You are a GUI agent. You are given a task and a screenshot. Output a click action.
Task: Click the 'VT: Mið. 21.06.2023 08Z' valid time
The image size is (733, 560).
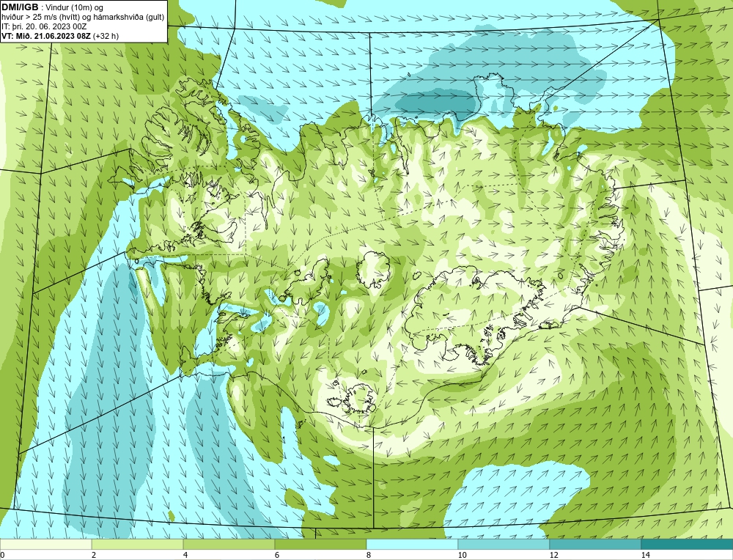46,36
